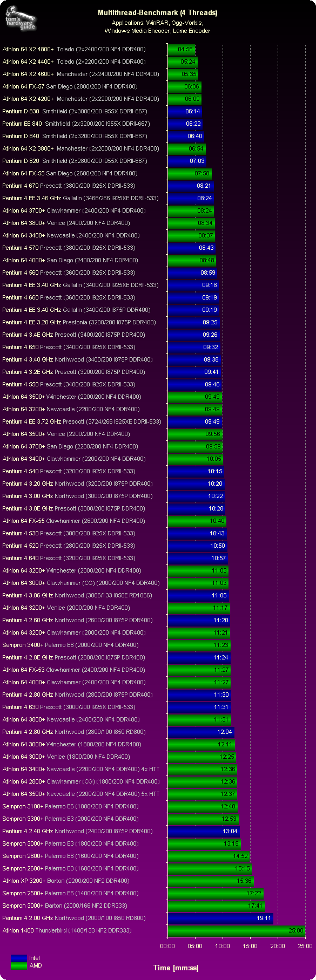Select the 'Pentium 4 2.40 GHz Northwood' row label
Screen dimensions: 316x980
(78, 831)
